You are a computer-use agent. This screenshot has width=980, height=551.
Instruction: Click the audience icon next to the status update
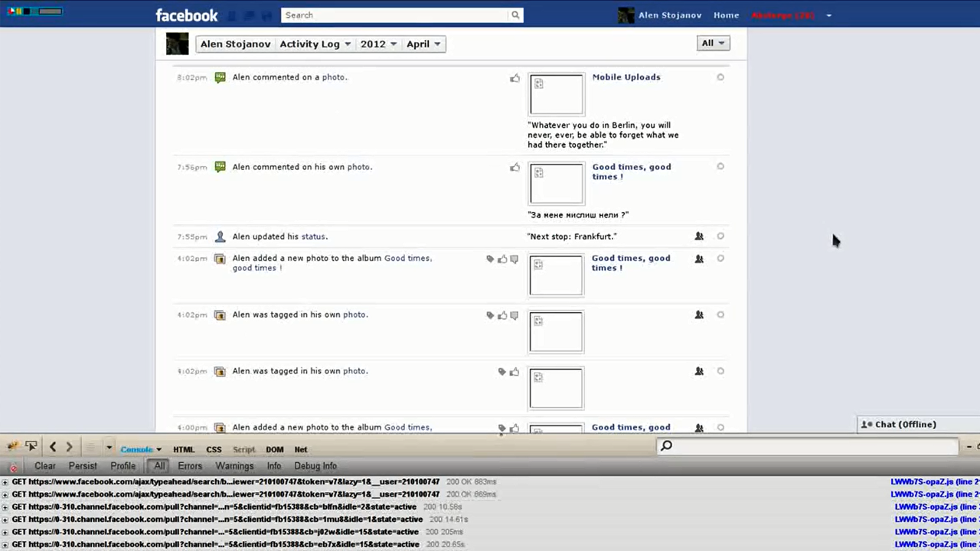click(698, 236)
